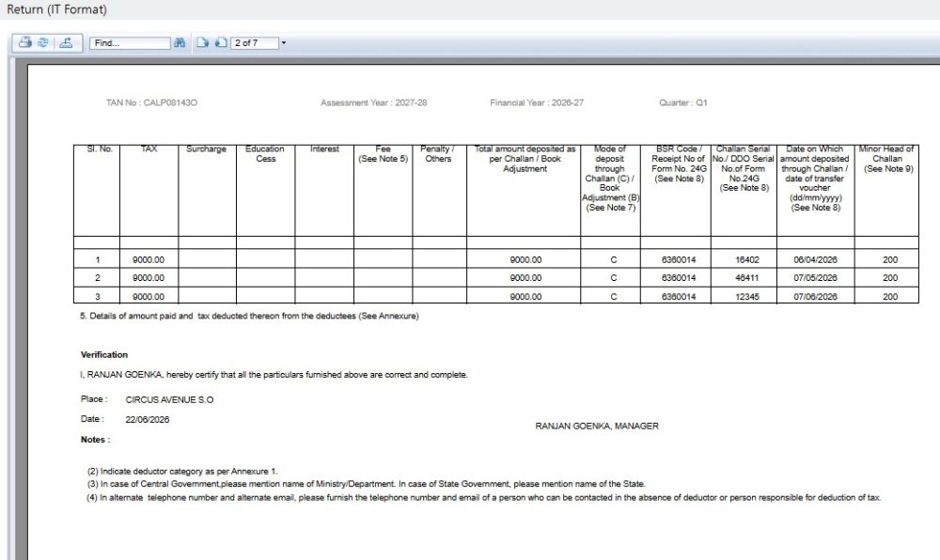This screenshot has height=560, width=940.
Task: Click serial number 3 in the table
Action: coord(97,297)
